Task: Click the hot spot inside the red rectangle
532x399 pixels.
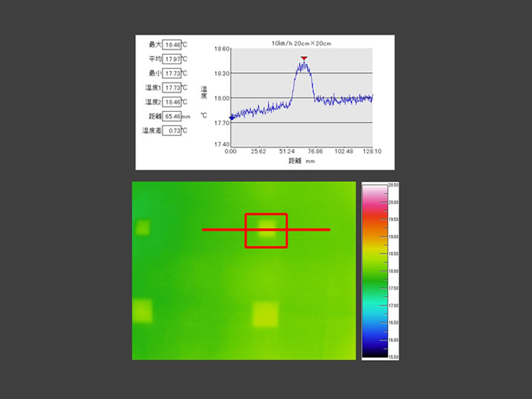Action: point(267,229)
